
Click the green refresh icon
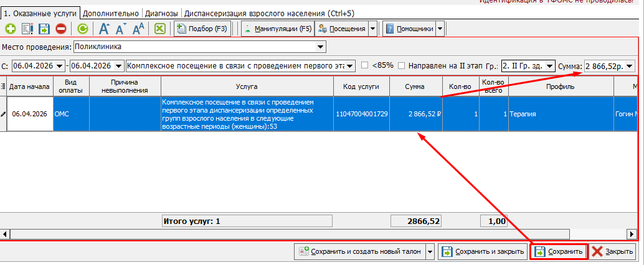pos(82,29)
